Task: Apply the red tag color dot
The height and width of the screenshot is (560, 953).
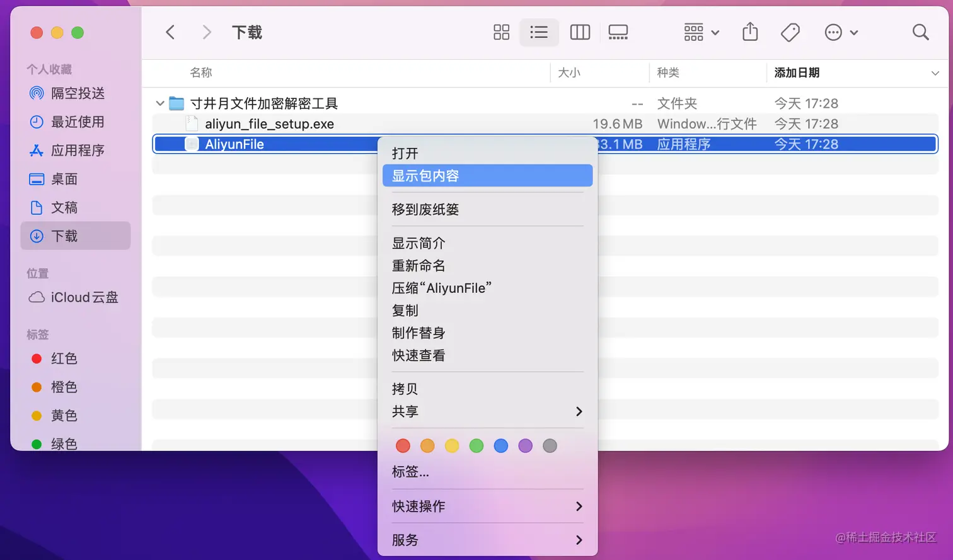Action: (x=403, y=446)
